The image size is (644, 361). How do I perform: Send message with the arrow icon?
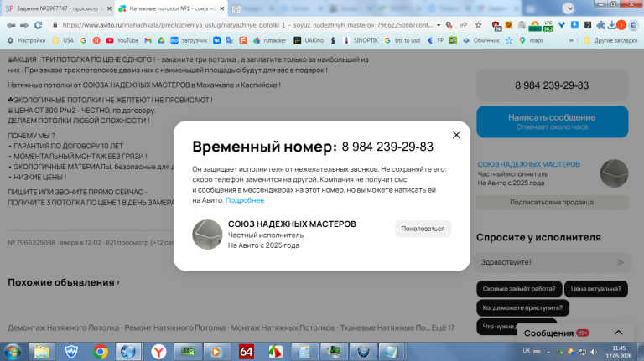tap(621, 262)
